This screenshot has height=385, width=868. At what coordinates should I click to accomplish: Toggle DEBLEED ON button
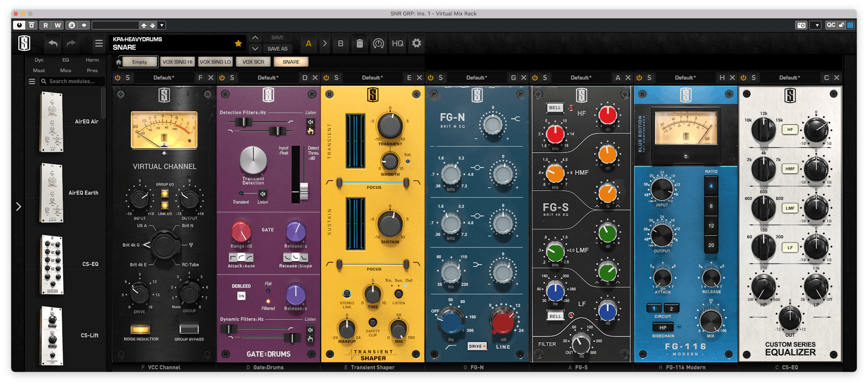pyautogui.click(x=241, y=296)
